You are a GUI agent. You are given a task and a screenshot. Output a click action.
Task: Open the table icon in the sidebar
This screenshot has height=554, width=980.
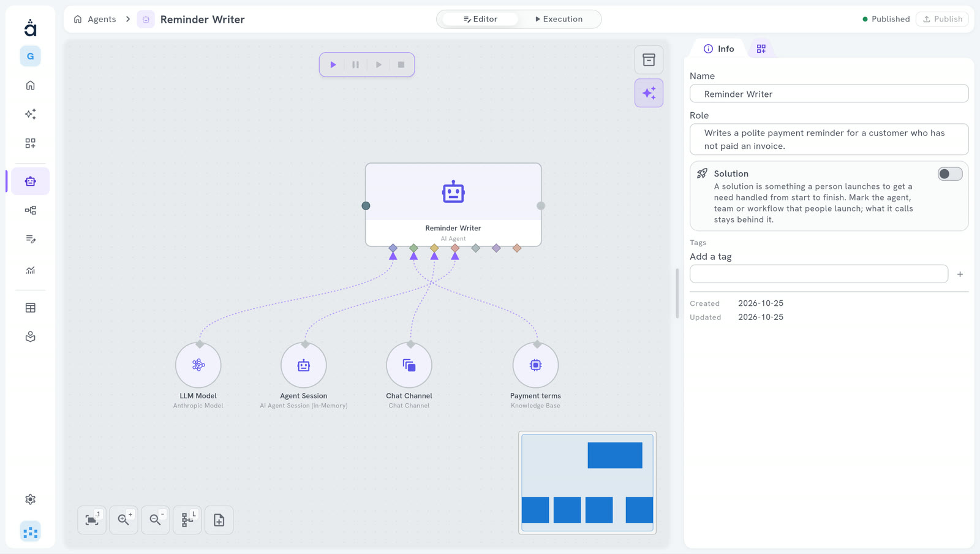[30, 308]
